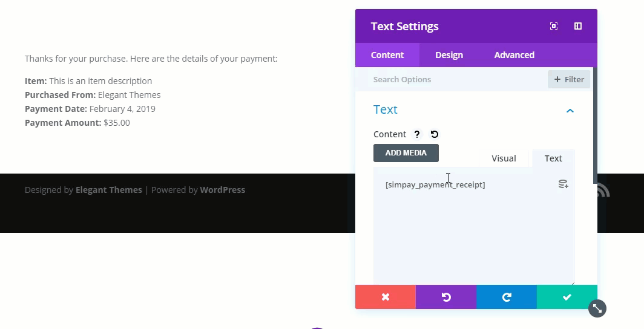Undo the last change in the modal footer
644x329 pixels.
pos(446,297)
